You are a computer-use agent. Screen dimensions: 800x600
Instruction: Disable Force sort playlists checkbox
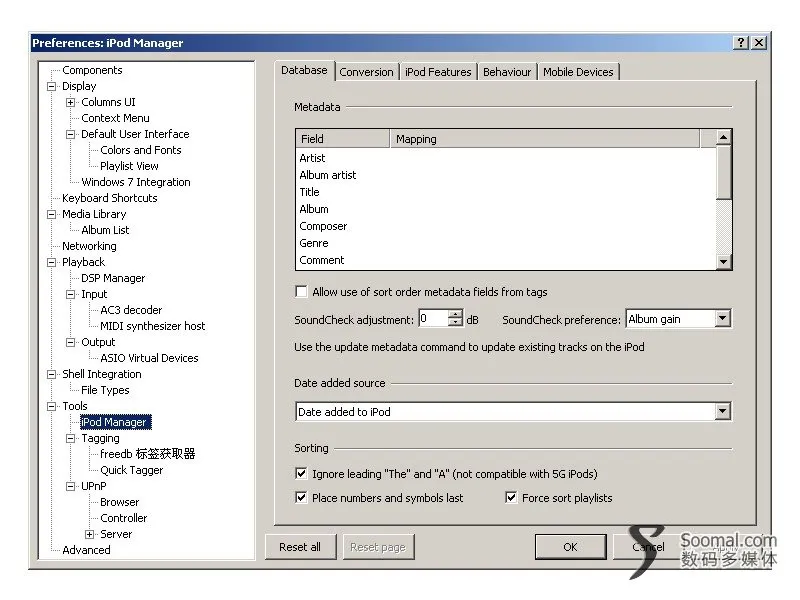(x=511, y=498)
